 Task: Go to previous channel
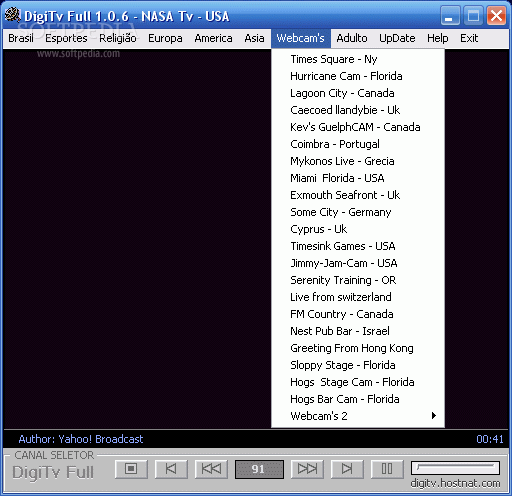coord(171,469)
